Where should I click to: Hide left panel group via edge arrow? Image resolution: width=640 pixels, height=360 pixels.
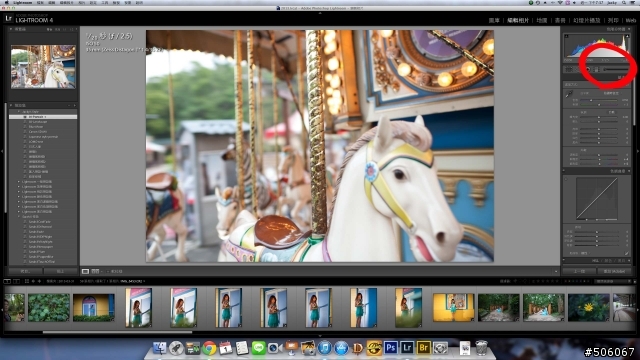coord(2,151)
